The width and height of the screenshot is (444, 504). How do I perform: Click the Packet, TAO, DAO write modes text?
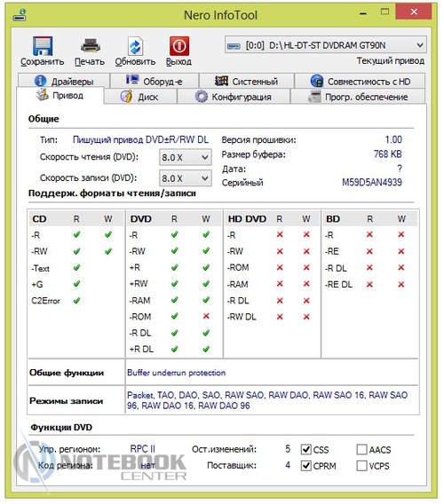(267, 400)
